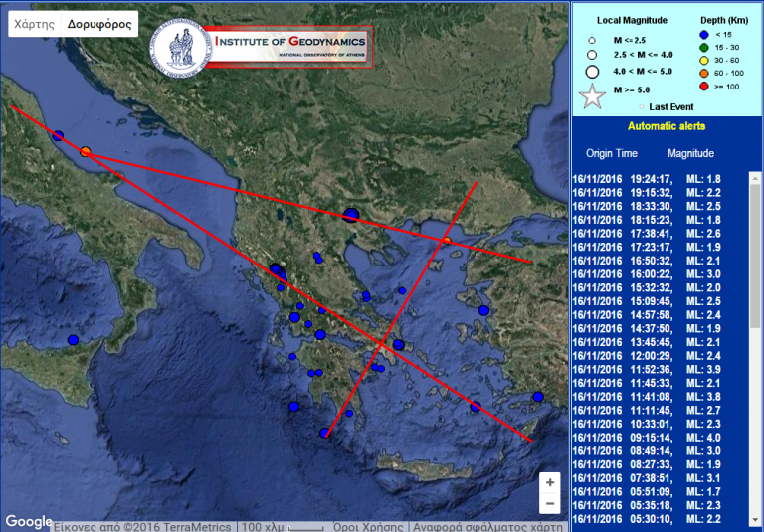
Task: Click the Last Event legend marker
Action: pyautogui.click(x=642, y=107)
